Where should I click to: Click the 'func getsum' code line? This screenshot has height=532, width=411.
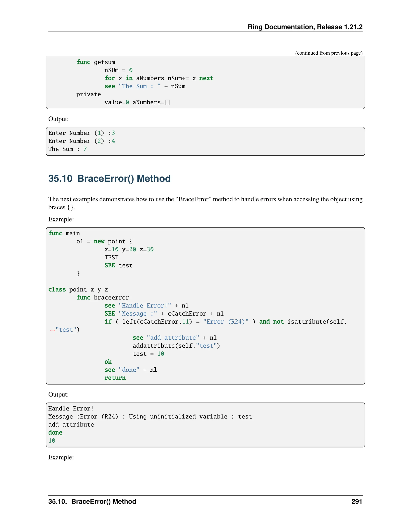click(x=96, y=62)
